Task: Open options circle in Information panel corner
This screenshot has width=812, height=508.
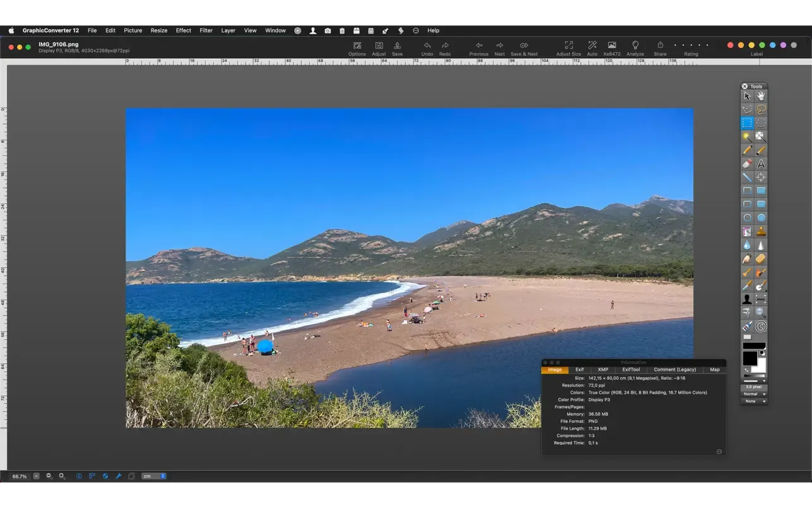Action: tap(719, 452)
